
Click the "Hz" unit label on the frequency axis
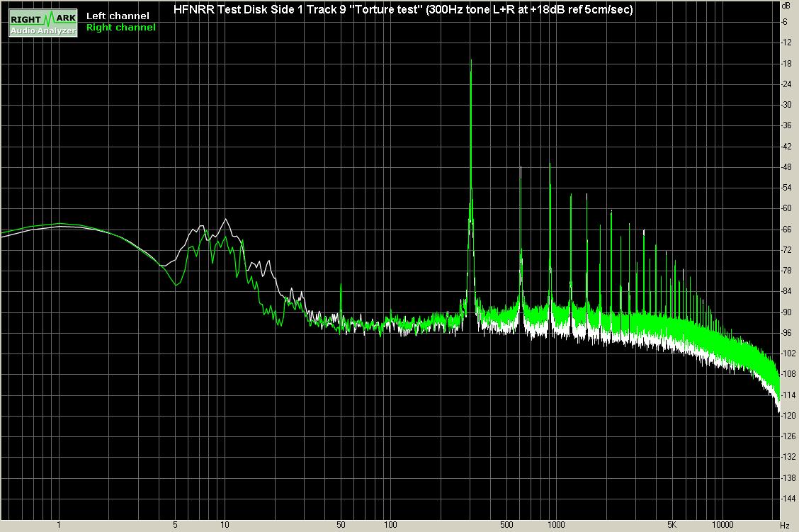coord(785,525)
